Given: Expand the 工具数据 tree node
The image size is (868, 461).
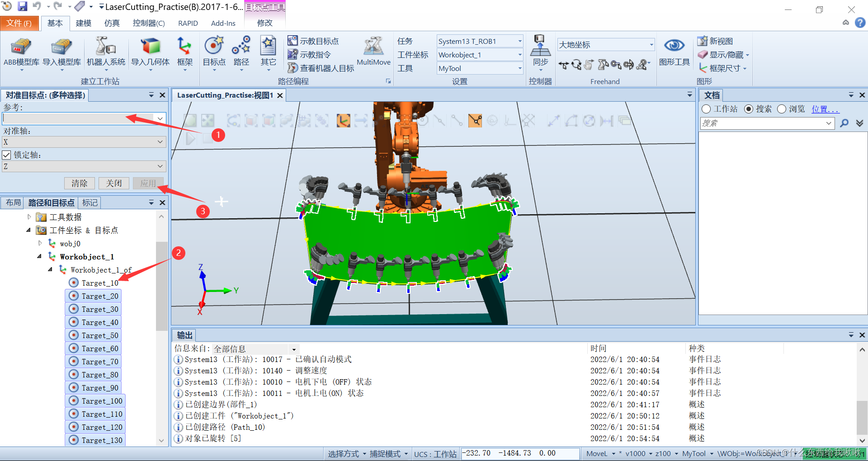Looking at the screenshot, I should (29, 217).
